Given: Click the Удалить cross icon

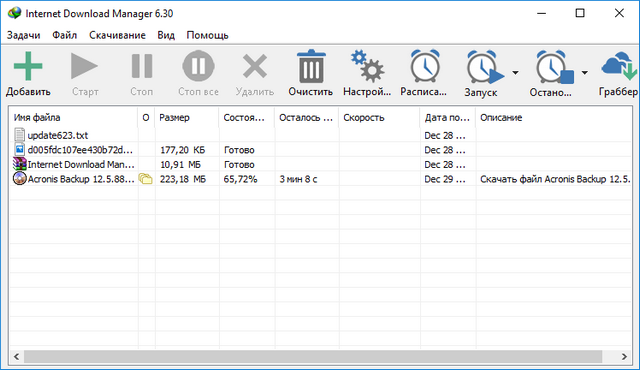Looking at the screenshot, I should pos(255,66).
